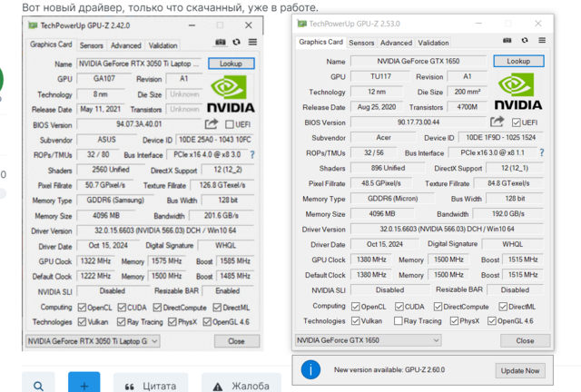Click refresh icon in GPU-Z 2.42.0 window

(x=236, y=43)
